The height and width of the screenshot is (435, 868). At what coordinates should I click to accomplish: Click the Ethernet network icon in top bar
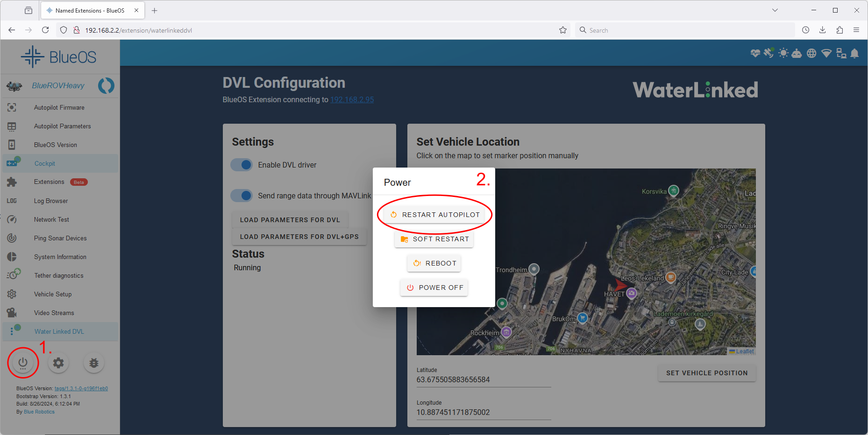841,53
